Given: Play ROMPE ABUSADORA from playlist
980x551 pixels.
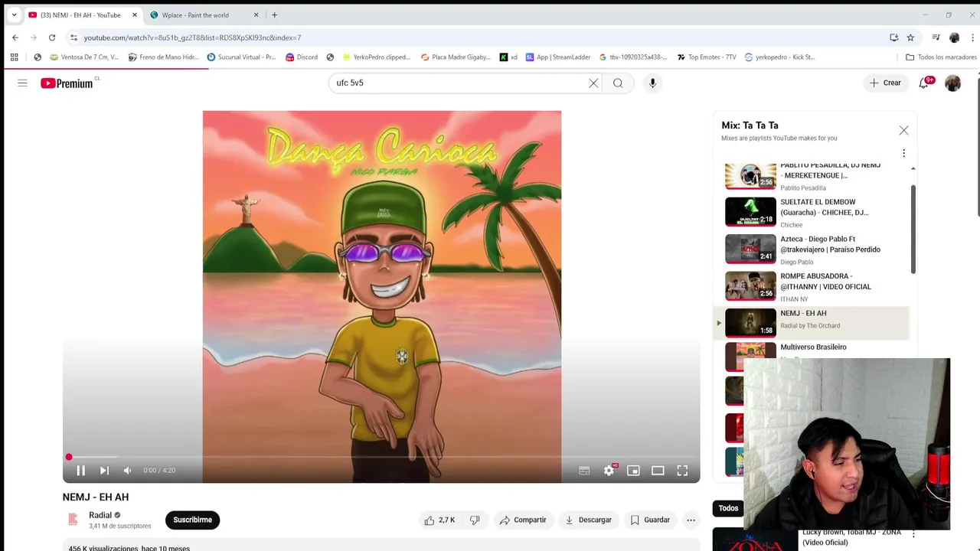Looking at the screenshot, I should click(x=812, y=286).
